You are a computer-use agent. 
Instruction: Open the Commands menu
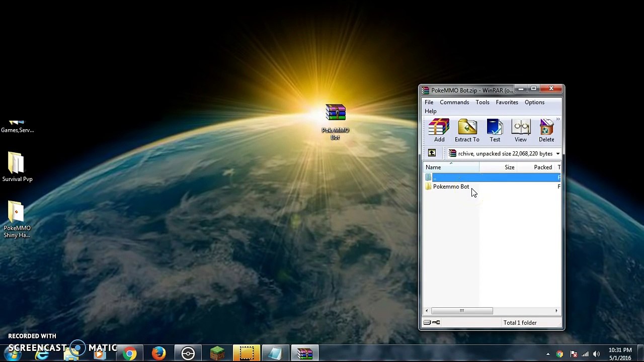pyautogui.click(x=454, y=102)
